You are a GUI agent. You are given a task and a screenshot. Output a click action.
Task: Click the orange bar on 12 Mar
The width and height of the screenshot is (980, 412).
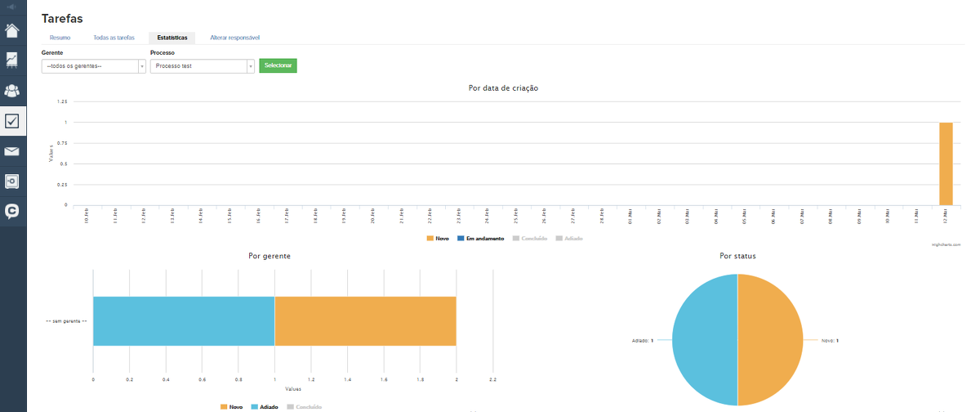(x=946, y=163)
